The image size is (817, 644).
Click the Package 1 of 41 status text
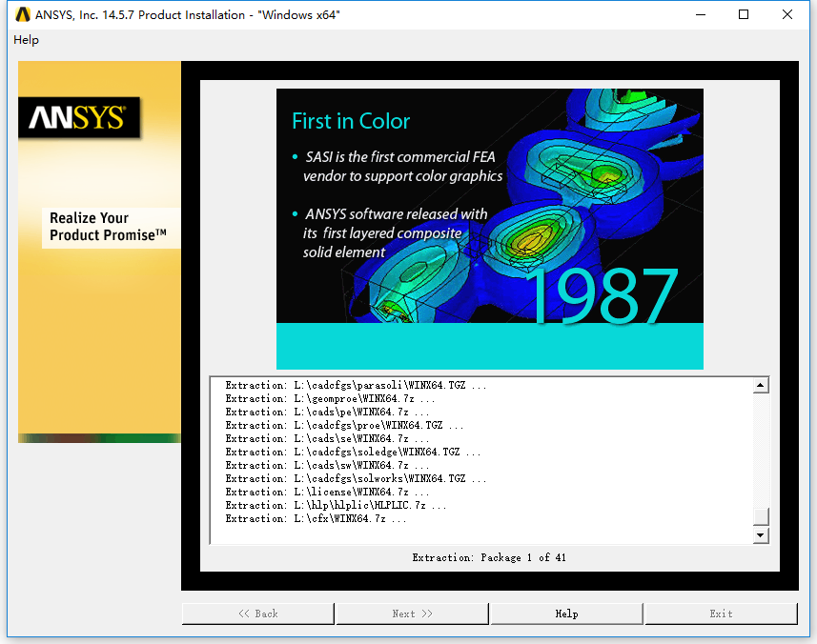pyautogui.click(x=489, y=557)
